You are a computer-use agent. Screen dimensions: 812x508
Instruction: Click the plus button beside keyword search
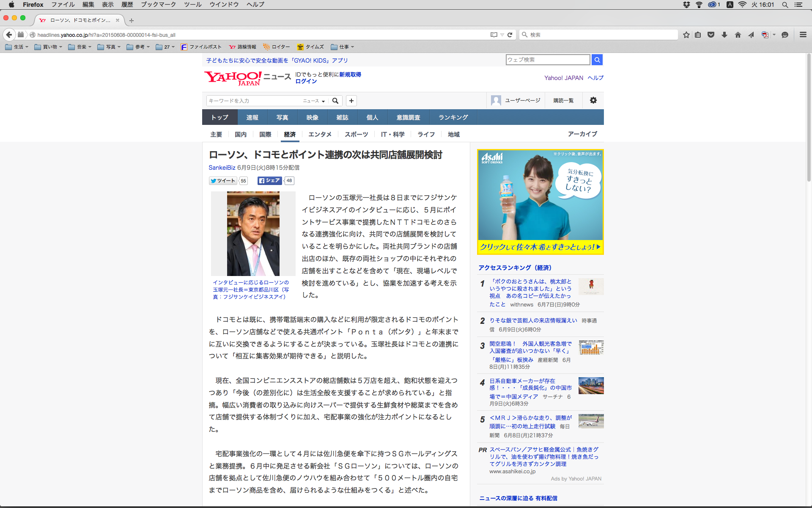point(351,101)
